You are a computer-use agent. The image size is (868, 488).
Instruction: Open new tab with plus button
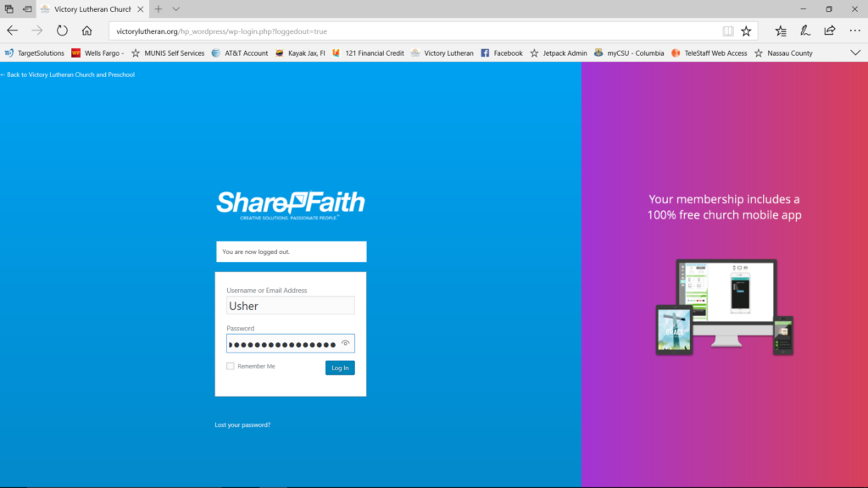159,8
